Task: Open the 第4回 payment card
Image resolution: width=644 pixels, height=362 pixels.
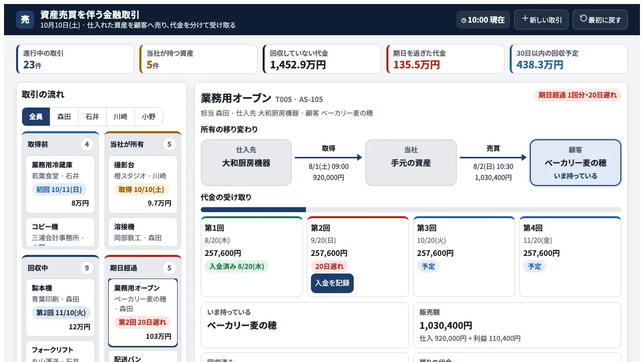Action: coord(570,257)
